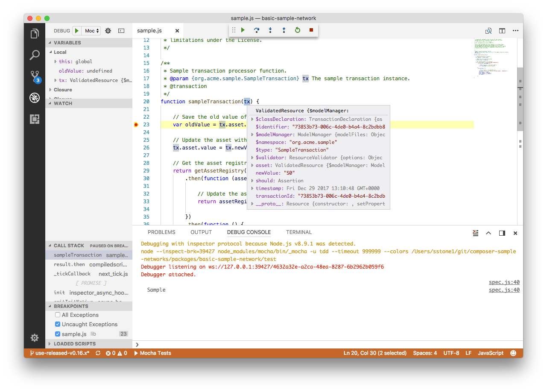Clear the Debug Console output
This screenshot has height=392, width=547.
[475, 233]
